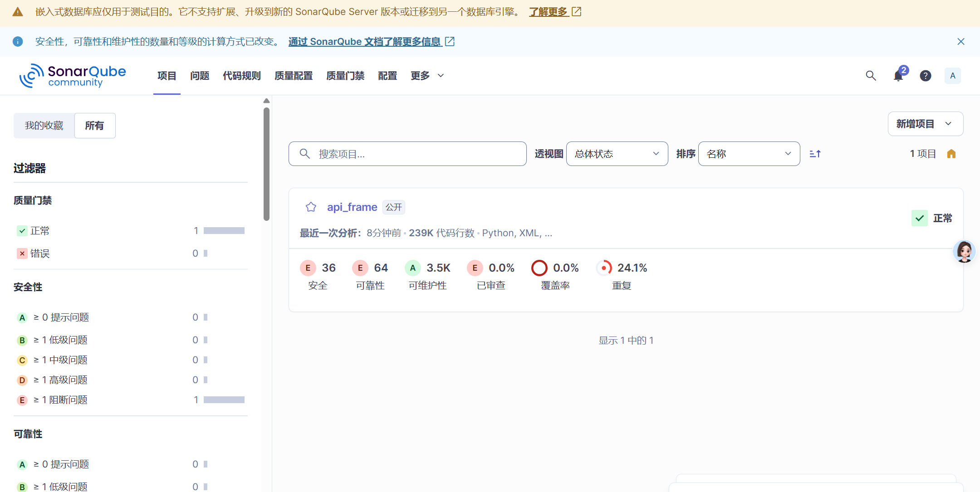The image size is (980, 492).
Task: Filter by 错误 quality gate
Action: [40, 253]
